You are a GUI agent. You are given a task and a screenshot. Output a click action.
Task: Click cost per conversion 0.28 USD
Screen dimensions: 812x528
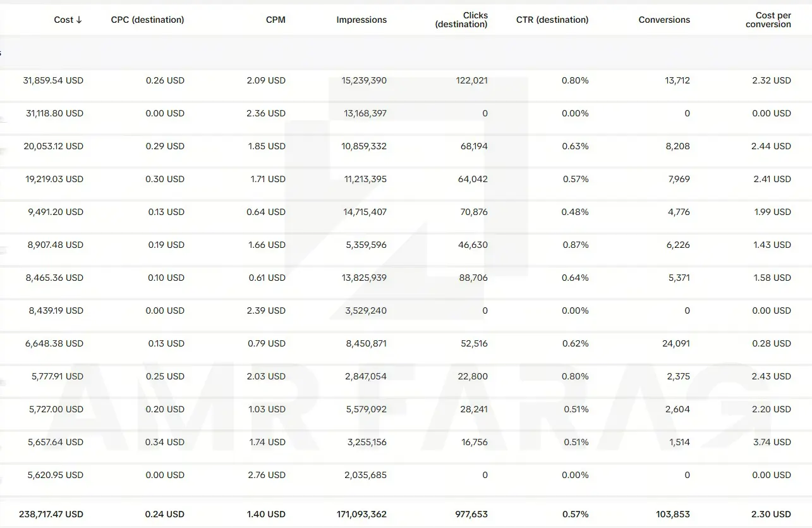(x=772, y=343)
